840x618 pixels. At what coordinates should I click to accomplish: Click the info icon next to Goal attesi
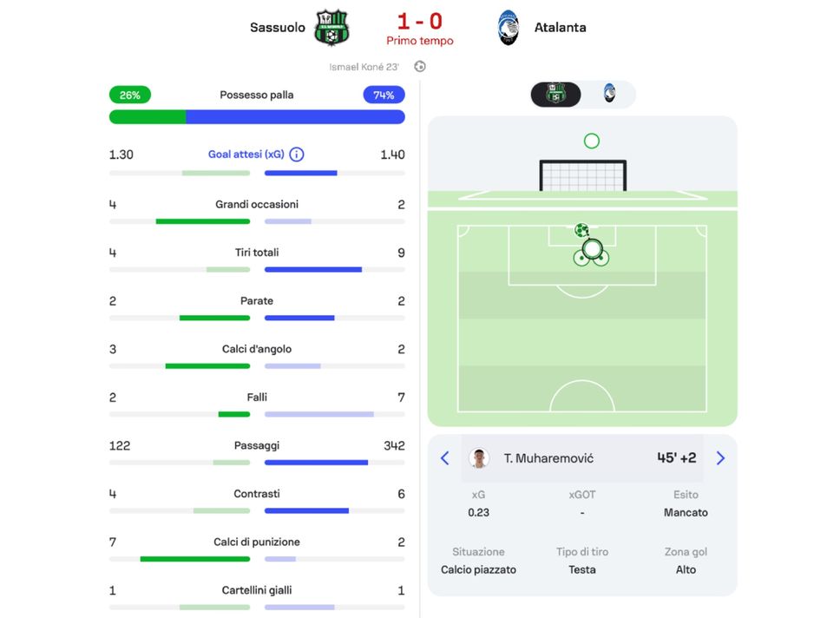coord(297,154)
